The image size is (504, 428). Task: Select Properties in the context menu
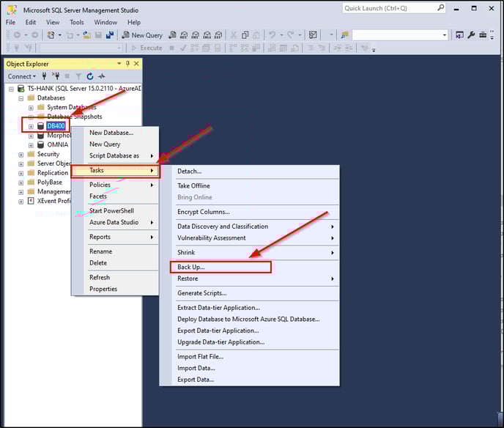point(115,289)
